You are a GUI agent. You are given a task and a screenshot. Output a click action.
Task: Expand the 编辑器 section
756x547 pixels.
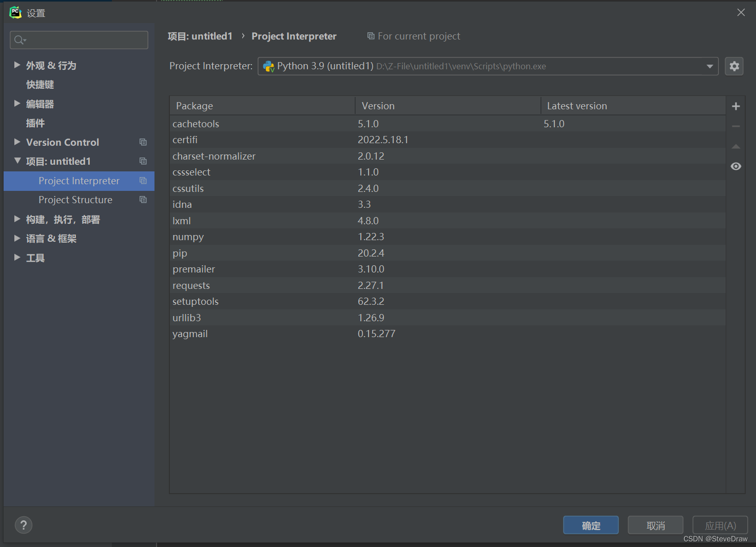[x=17, y=104]
